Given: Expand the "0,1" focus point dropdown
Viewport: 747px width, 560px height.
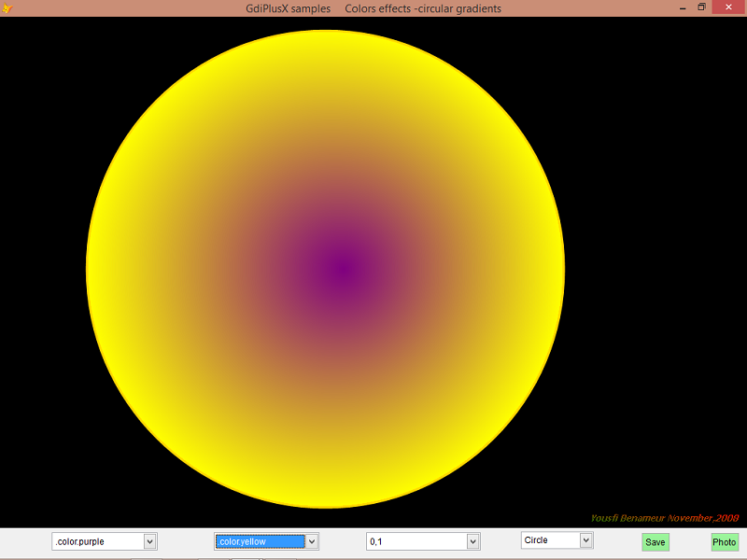Looking at the screenshot, I should coord(472,540).
